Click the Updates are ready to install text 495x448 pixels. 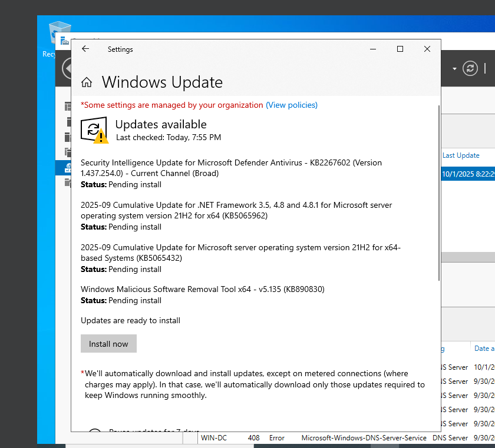(130, 320)
